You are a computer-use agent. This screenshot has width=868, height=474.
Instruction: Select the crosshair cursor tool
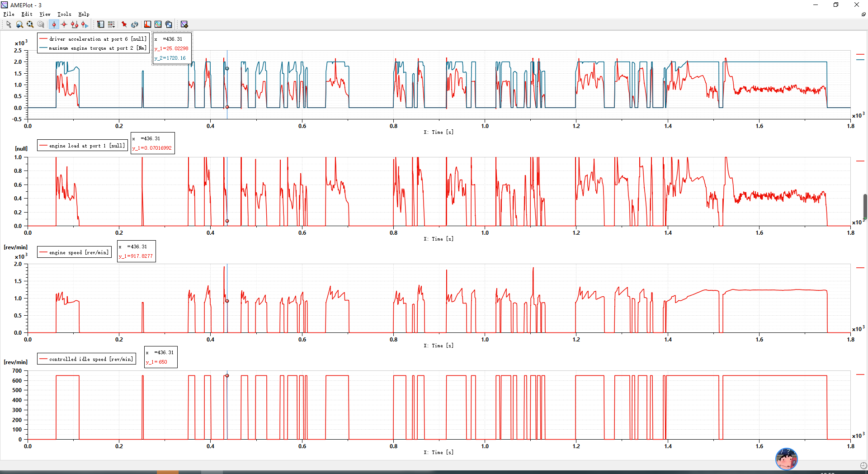click(x=64, y=24)
